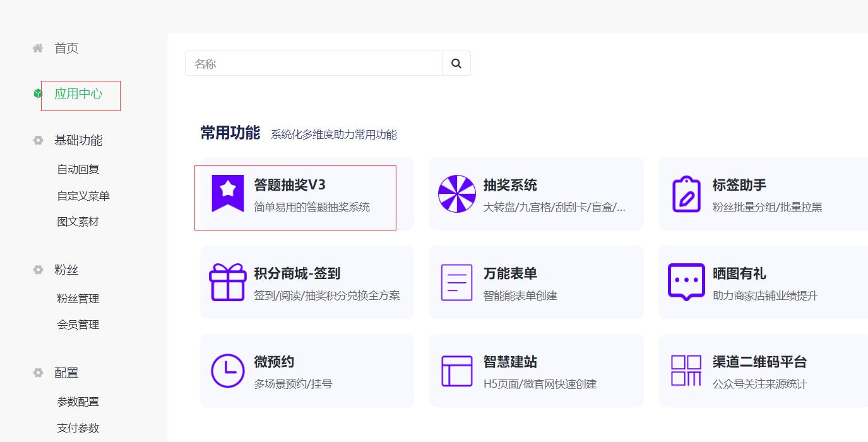868x442 pixels.
Task: Click the 答题抽奖V3 star bookmark icon
Action: click(x=227, y=194)
